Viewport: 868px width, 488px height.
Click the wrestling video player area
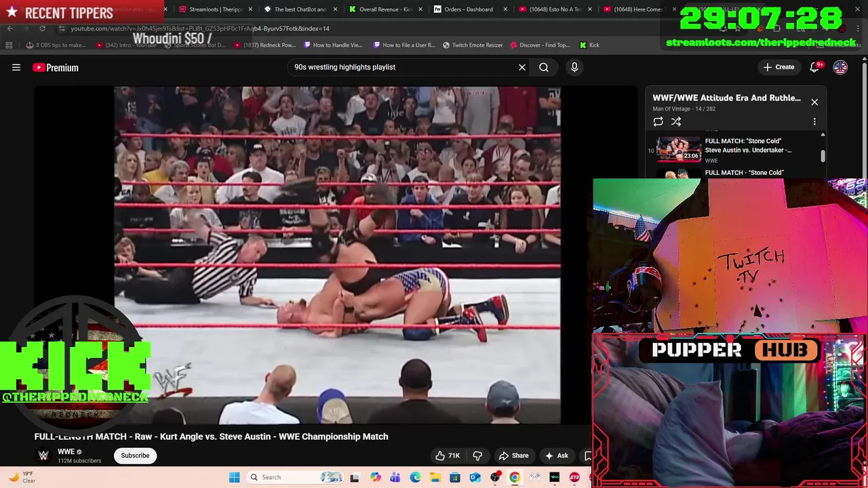click(337, 255)
